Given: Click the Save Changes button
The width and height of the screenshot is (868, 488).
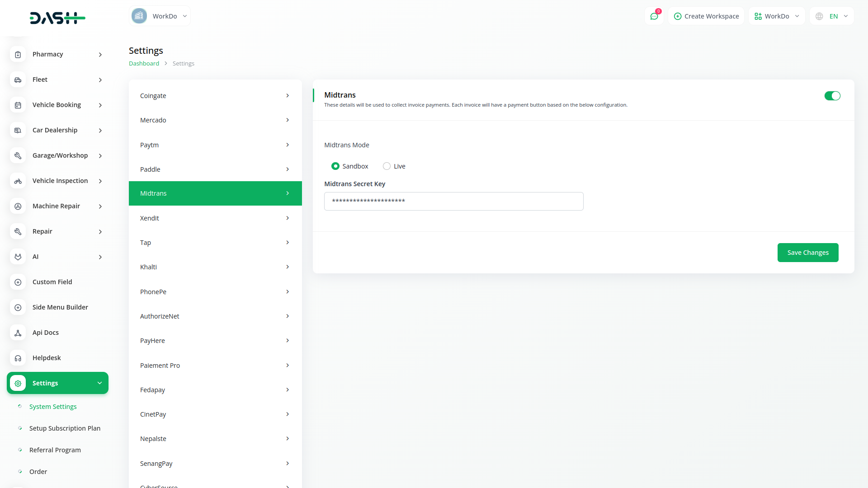Looking at the screenshot, I should click(x=807, y=253).
